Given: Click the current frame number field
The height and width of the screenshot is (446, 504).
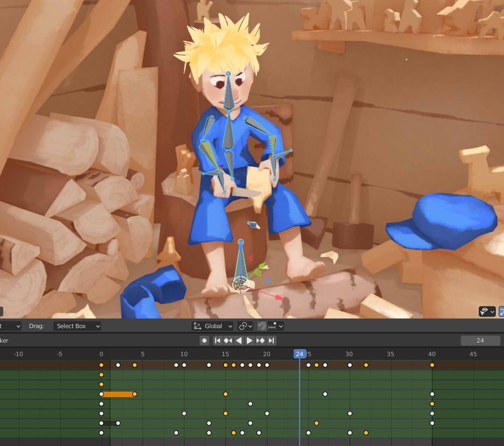Looking at the screenshot, I should click(x=480, y=341).
